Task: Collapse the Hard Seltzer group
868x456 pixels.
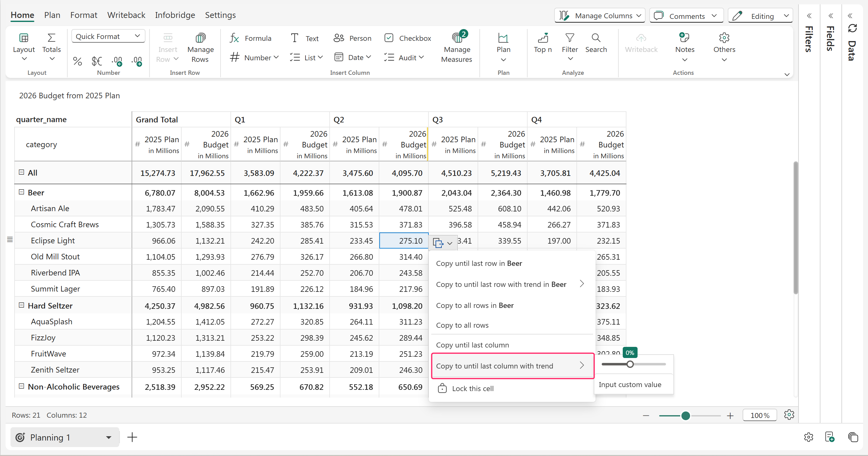Action: click(21, 305)
